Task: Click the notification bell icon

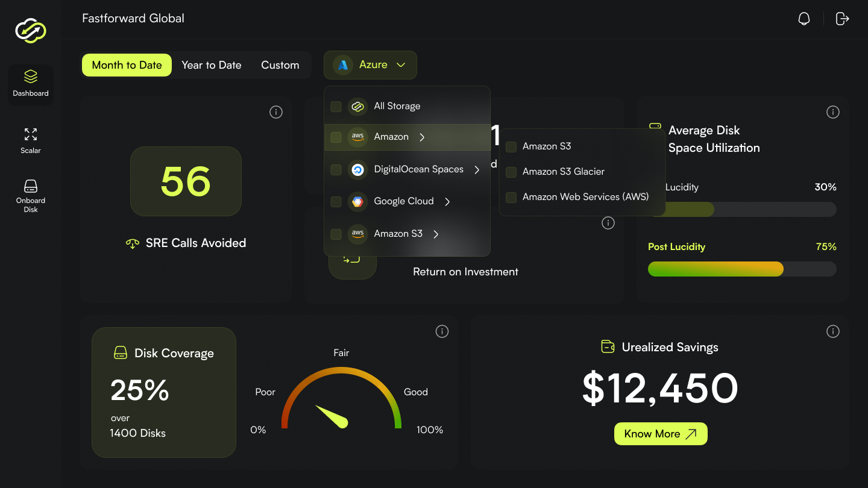Action: pyautogui.click(x=804, y=19)
